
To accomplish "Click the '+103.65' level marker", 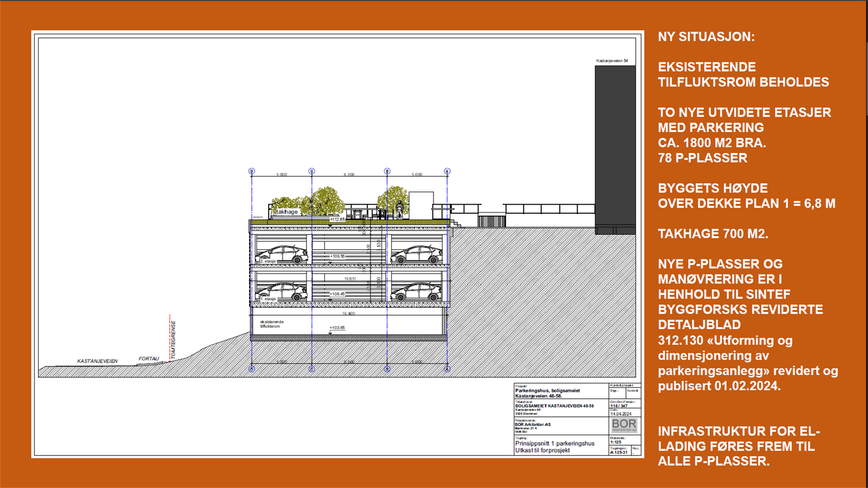I will pos(337,327).
